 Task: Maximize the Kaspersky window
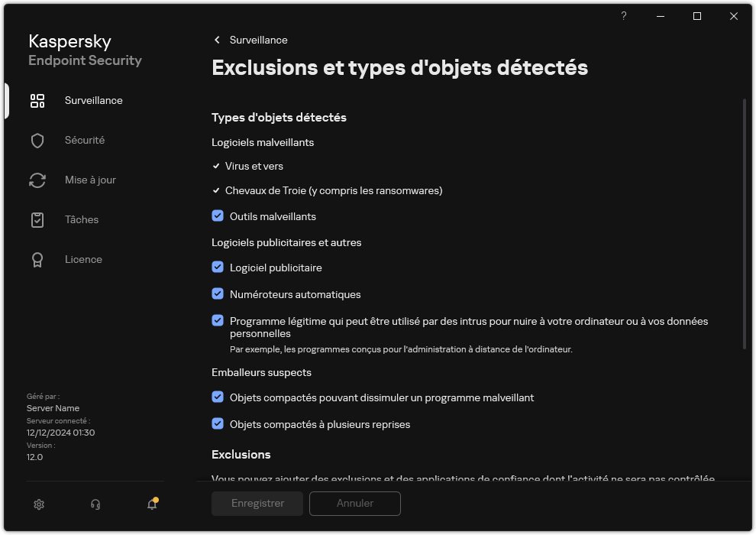pyautogui.click(x=696, y=16)
